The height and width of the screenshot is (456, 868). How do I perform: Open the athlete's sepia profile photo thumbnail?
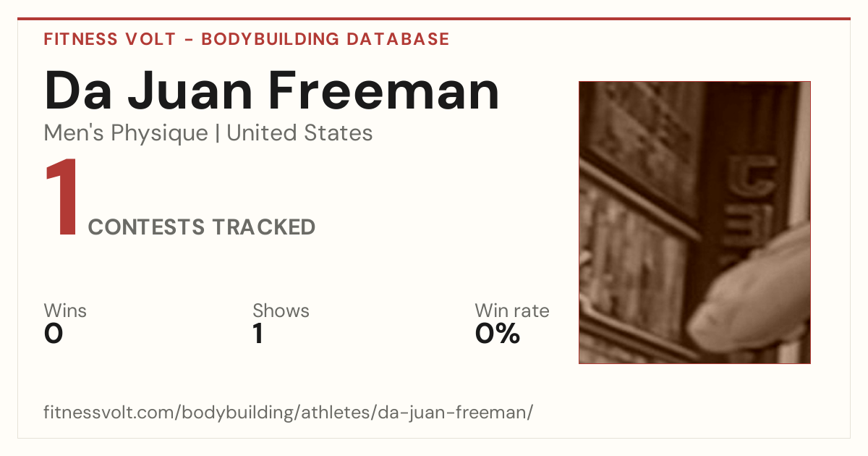click(x=694, y=222)
